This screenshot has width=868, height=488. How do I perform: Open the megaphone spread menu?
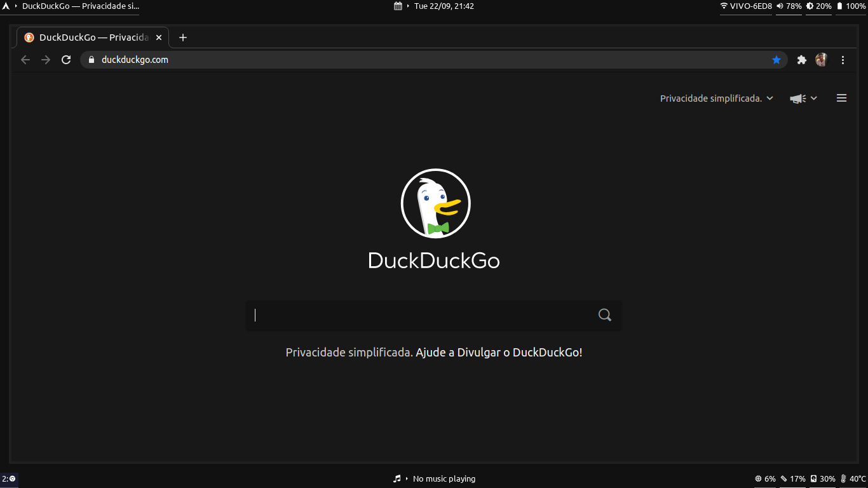click(803, 98)
